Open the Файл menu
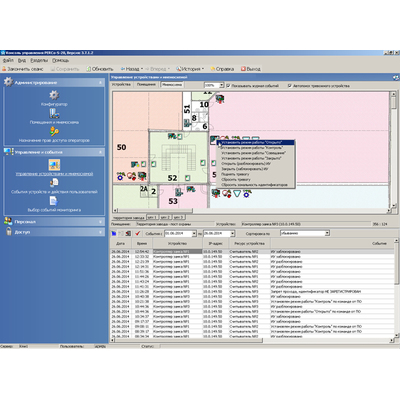 click(8, 60)
